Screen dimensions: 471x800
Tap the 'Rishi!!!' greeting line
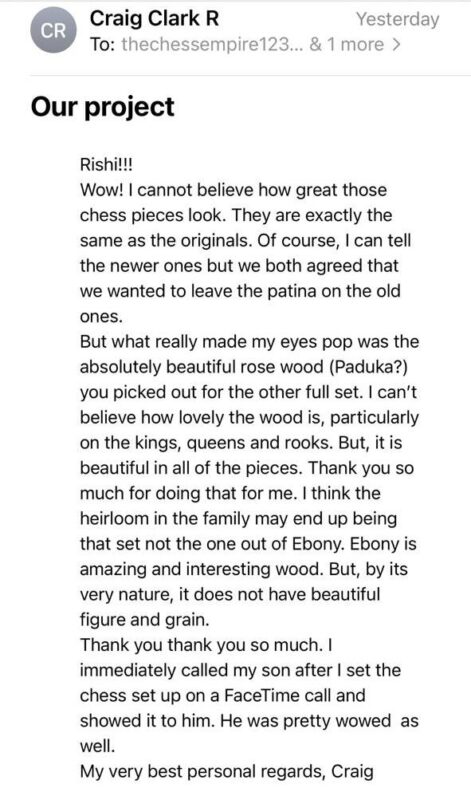[106, 165]
